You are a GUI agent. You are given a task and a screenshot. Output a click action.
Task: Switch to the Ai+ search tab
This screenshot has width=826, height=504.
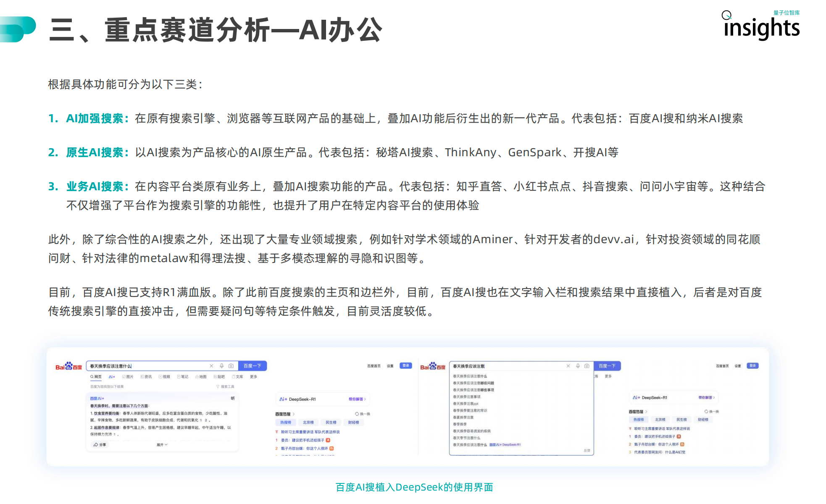pos(112,377)
